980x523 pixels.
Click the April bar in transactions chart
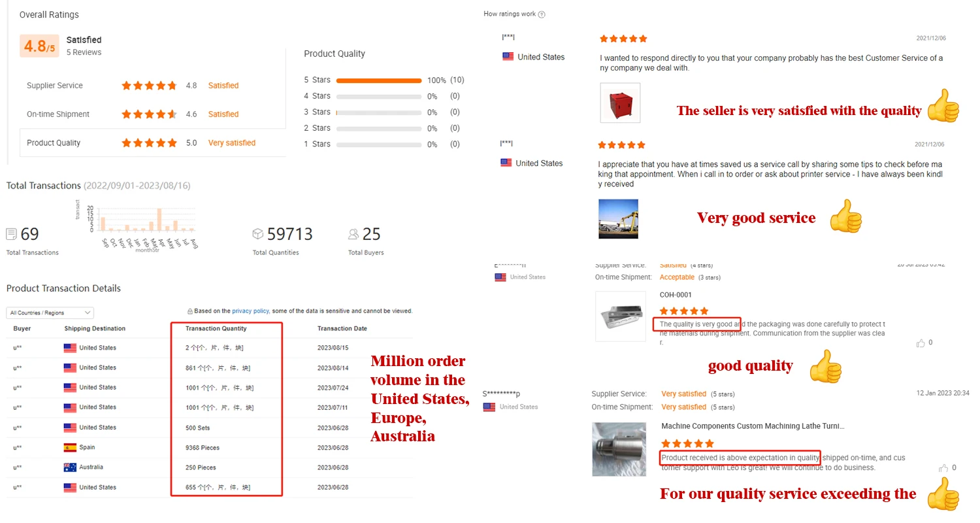pyautogui.click(x=159, y=220)
